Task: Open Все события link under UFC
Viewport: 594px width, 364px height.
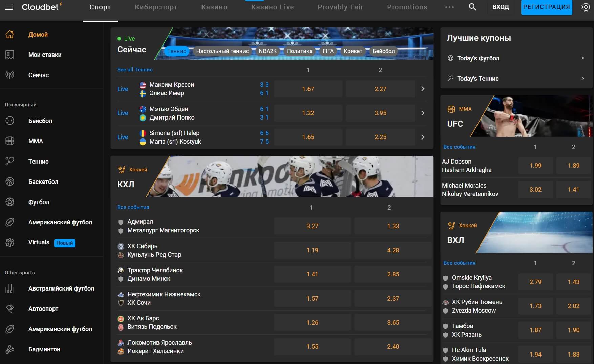Action: (x=460, y=147)
